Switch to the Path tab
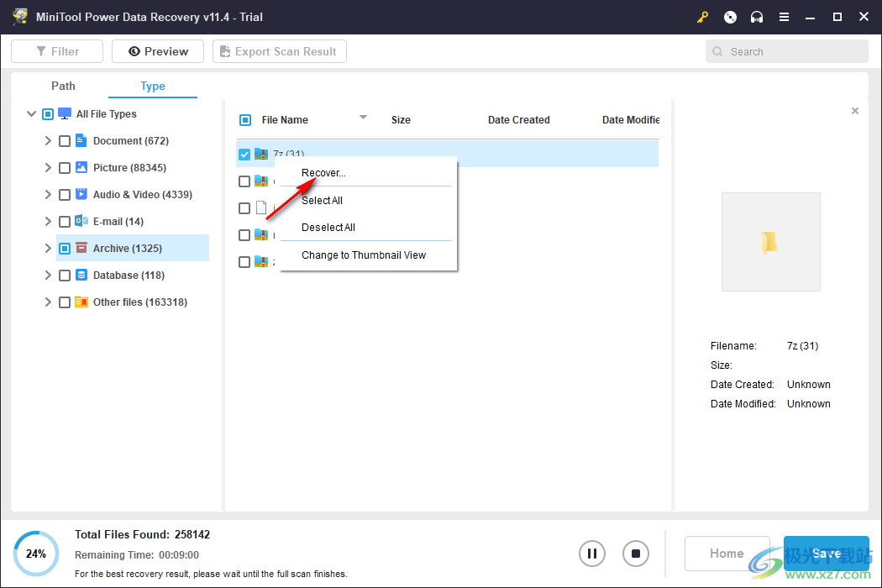This screenshot has width=882, height=588. [x=63, y=86]
